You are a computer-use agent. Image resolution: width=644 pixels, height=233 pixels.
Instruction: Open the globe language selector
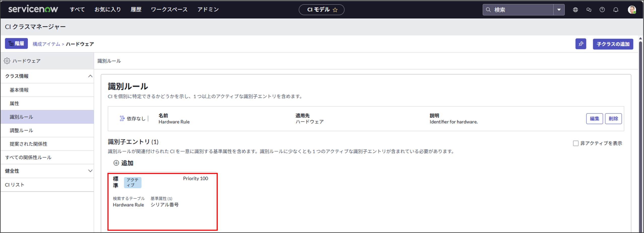point(575,10)
